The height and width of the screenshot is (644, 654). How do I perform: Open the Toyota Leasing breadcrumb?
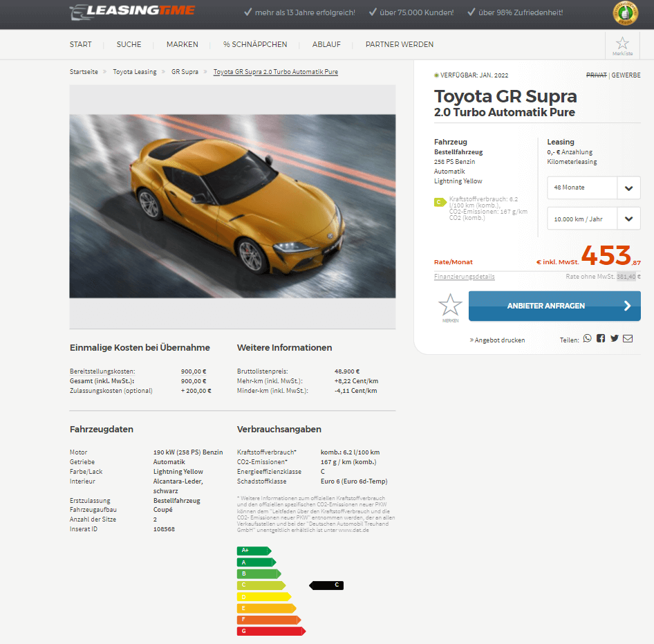pos(135,72)
